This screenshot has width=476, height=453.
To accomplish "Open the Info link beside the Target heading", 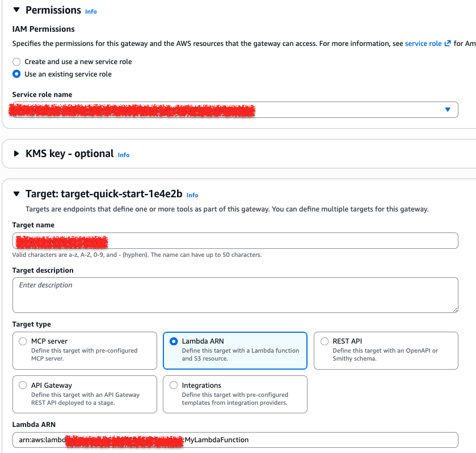I will (192, 195).
